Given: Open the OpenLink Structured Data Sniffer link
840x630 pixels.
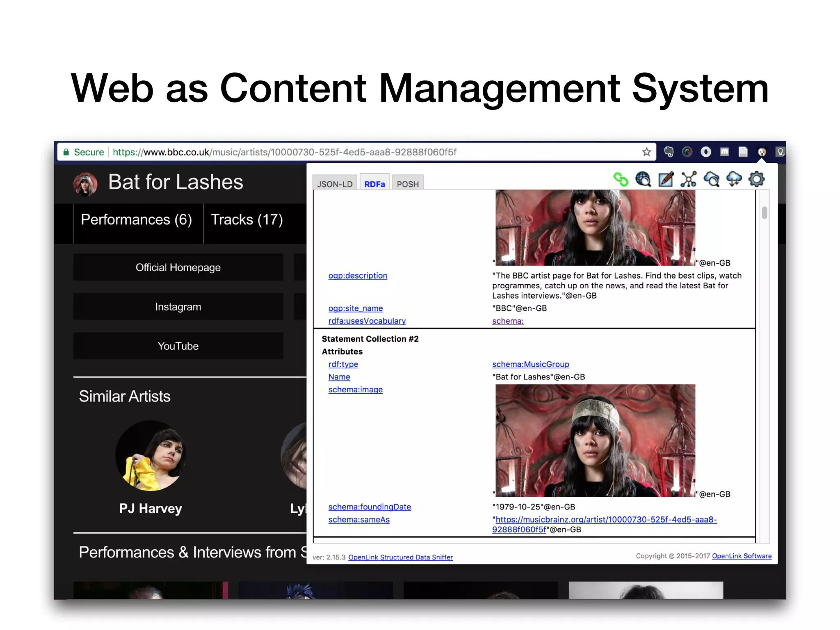Looking at the screenshot, I should (x=400, y=557).
